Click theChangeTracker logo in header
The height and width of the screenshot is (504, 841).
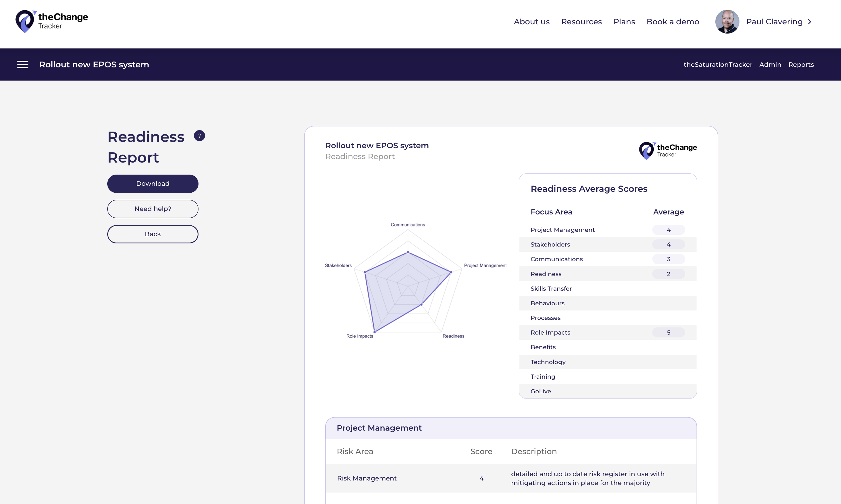coord(52,22)
